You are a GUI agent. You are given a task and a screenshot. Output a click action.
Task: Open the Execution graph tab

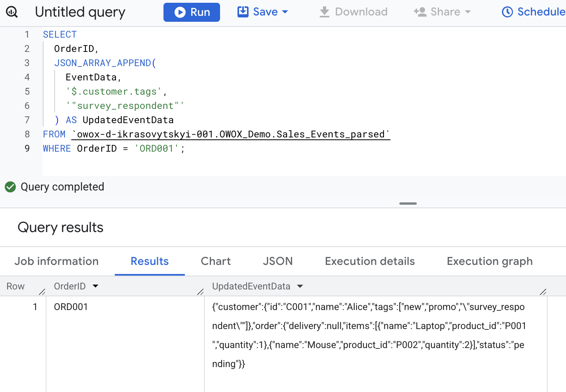click(x=490, y=261)
